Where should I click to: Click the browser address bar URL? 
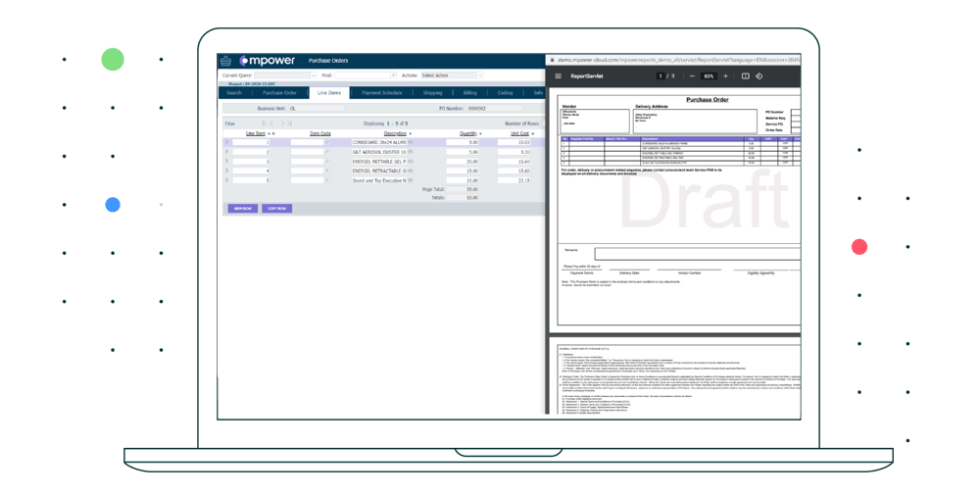[678, 60]
